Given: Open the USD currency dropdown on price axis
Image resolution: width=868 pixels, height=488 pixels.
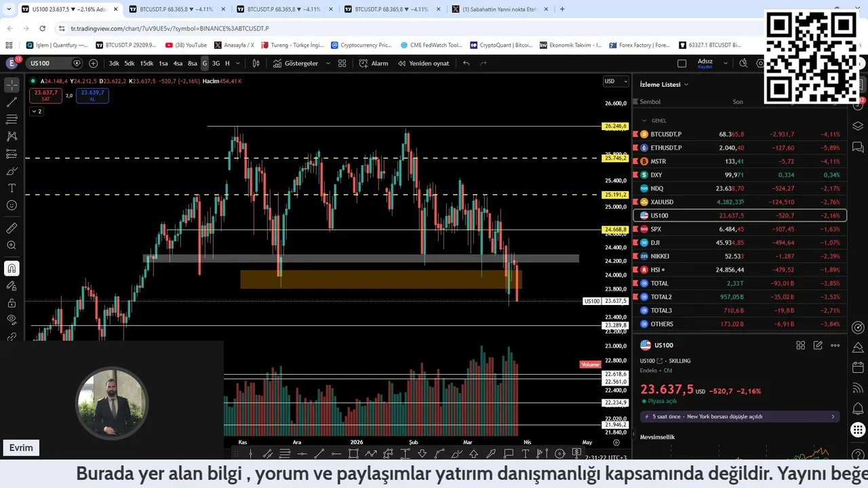Looking at the screenshot, I should (616, 81).
